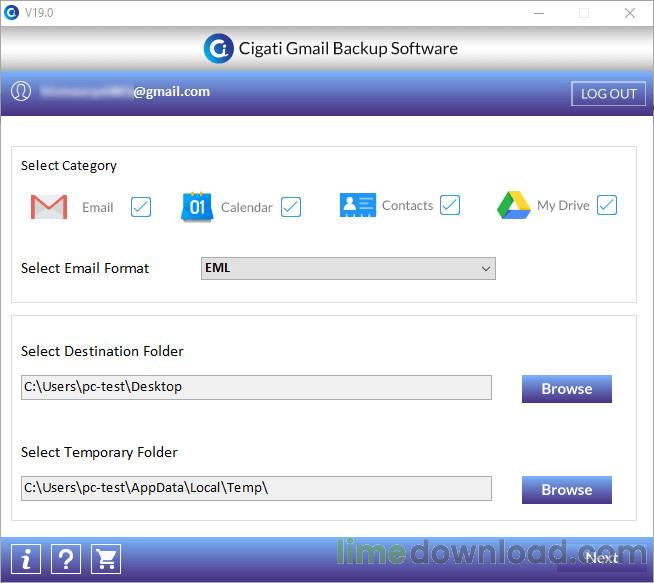Toggle the My Drive checkbox

click(607, 205)
